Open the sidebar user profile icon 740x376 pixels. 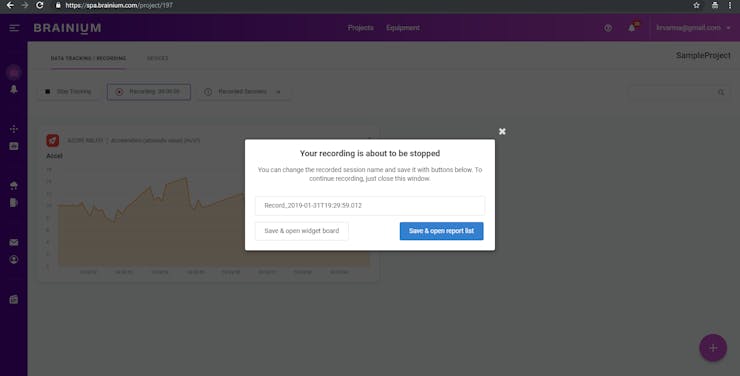click(x=14, y=259)
